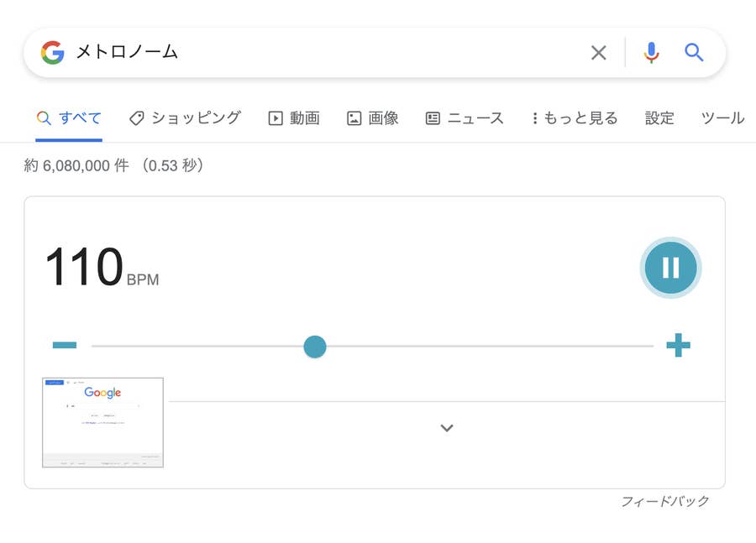Click the news icon next to ニュース

(433, 118)
